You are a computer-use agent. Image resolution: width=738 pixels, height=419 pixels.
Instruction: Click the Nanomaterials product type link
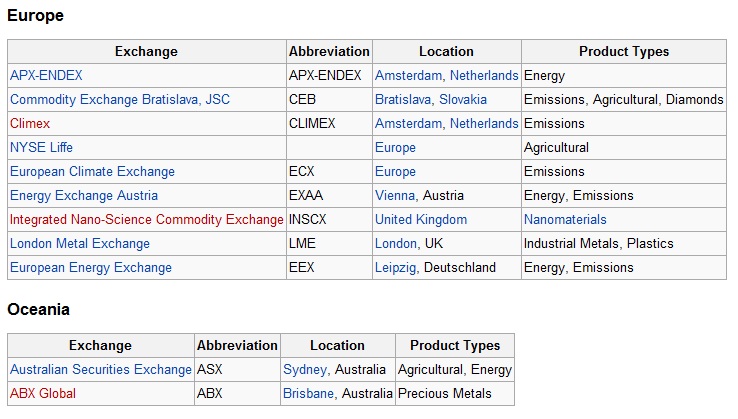pos(565,219)
